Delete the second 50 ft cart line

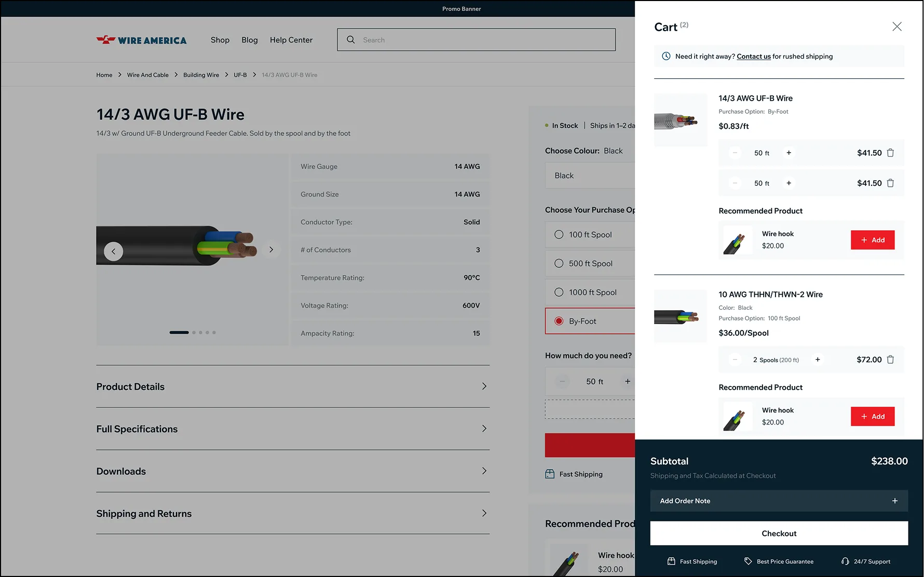890,183
